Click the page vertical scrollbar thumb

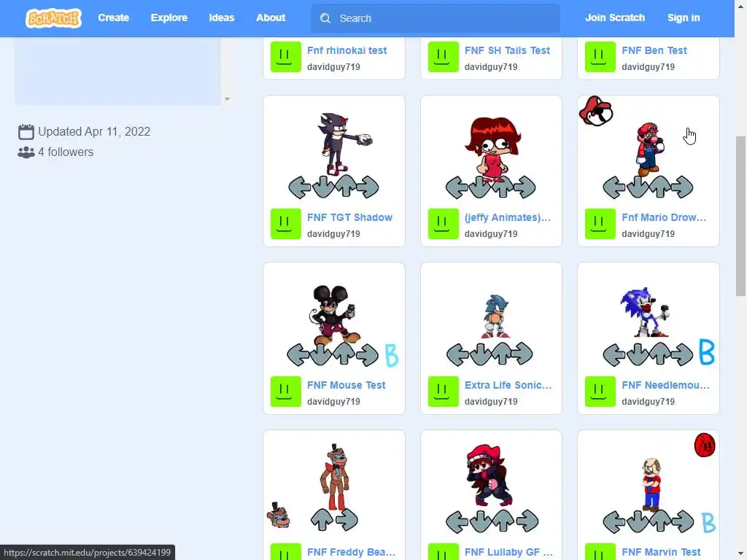coord(740,216)
